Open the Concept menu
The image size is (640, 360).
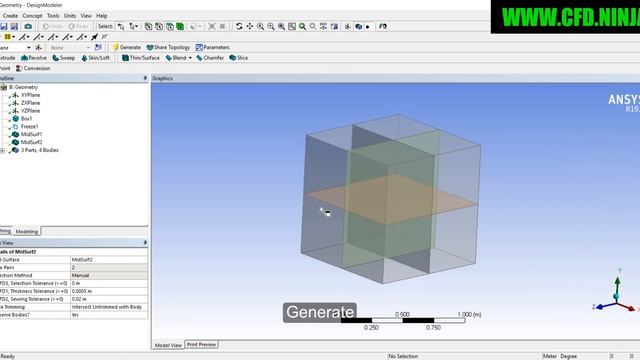[32, 16]
